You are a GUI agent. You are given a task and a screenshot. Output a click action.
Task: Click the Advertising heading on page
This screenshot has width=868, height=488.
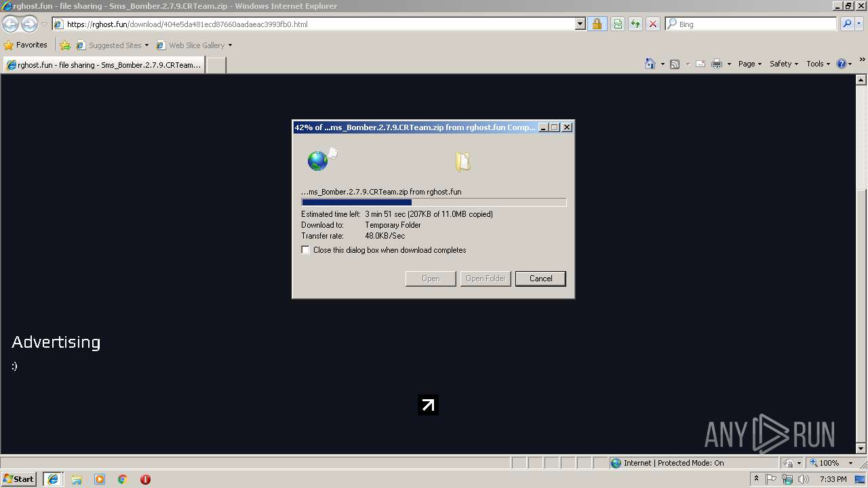pos(56,342)
